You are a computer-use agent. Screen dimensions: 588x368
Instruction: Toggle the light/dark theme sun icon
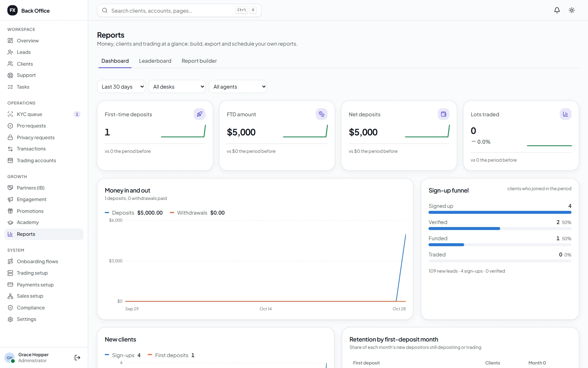coord(572,10)
